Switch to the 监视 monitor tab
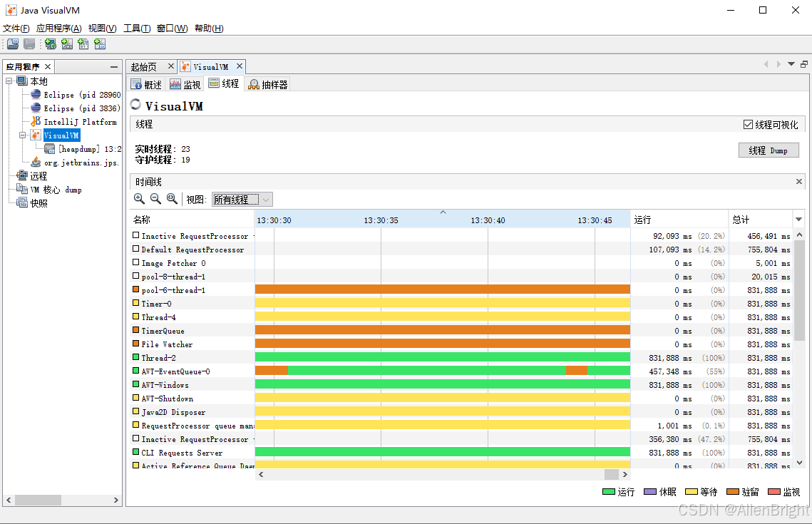Screen dimensions: 812x524 (185, 84)
